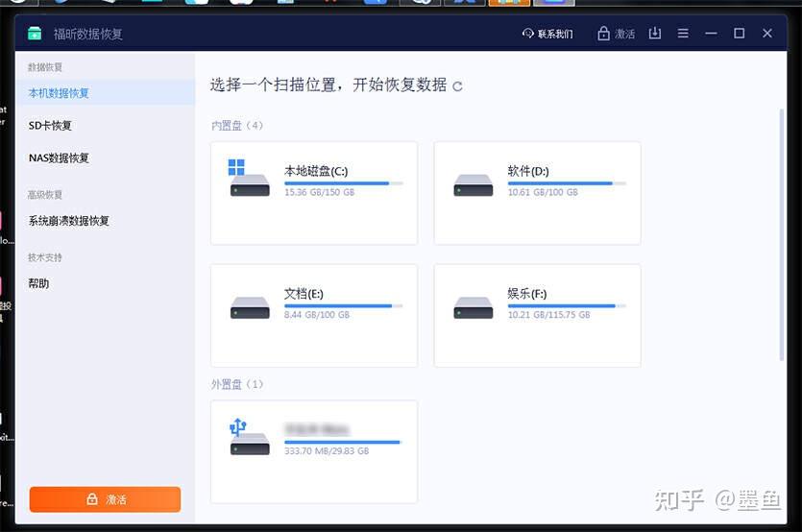Click the usage bar of 软件(D:)
The image size is (802, 532).
point(568,183)
